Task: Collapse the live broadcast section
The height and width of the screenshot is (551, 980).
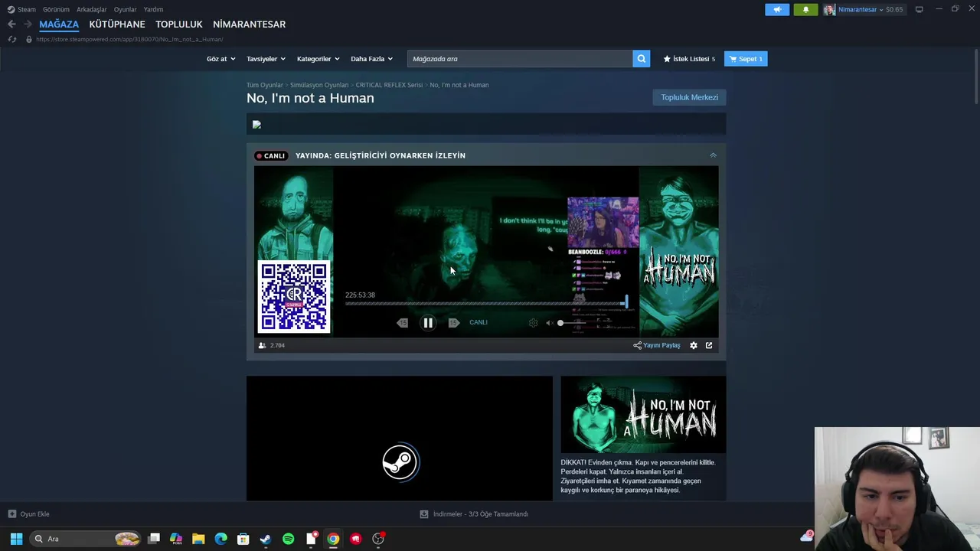Action: tap(713, 155)
